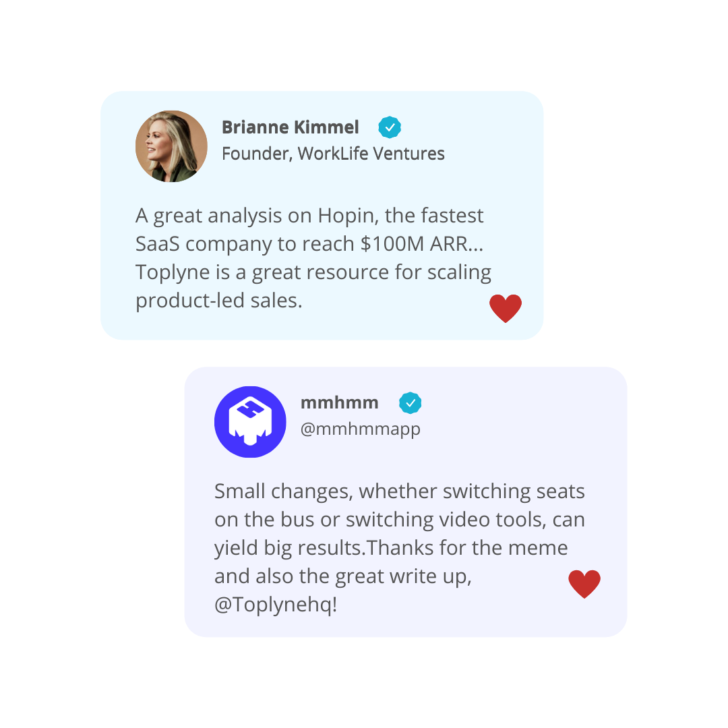This screenshot has width=728, height=728.
Task: Click the round profile photo on the top card
Action: 171,146
